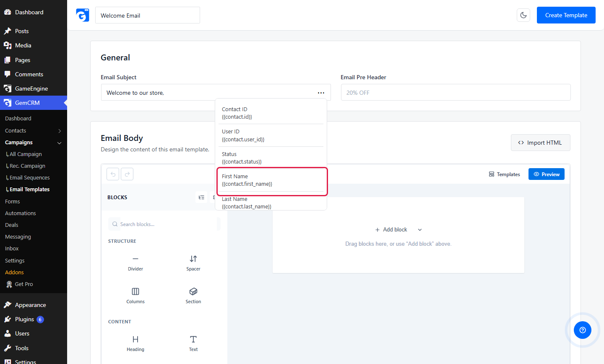The height and width of the screenshot is (364, 604).
Task: Open the help question mark button
Action: tap(583, 330)
